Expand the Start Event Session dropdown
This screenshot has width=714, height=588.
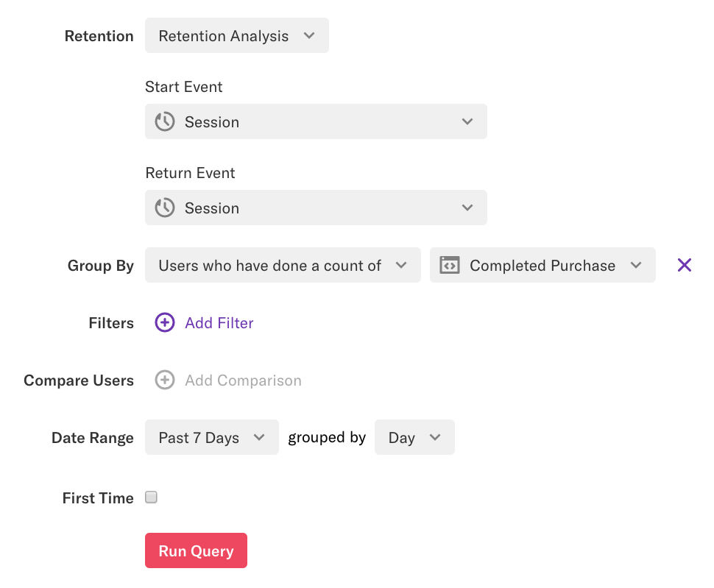click(x=316, y=121)
